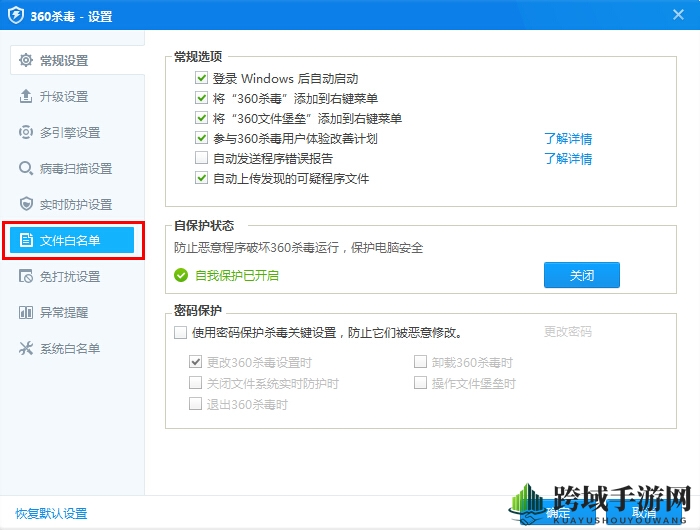Toggle adding 360文件堡垒 to right-click menu
Viewport: 700px width, 530px height.
[x=201, y=118]
